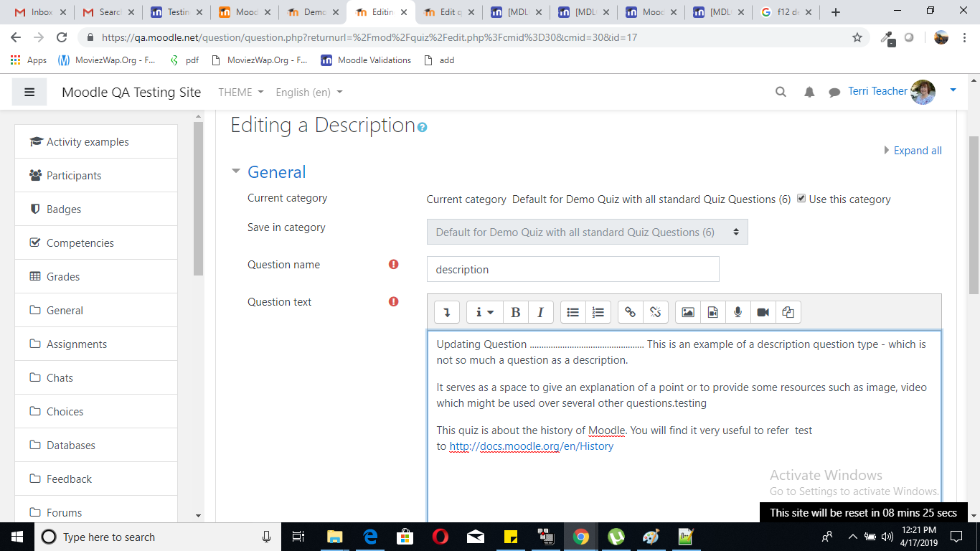Insert an image via editor toolbar
980x551 pixels.
(687, 312)
